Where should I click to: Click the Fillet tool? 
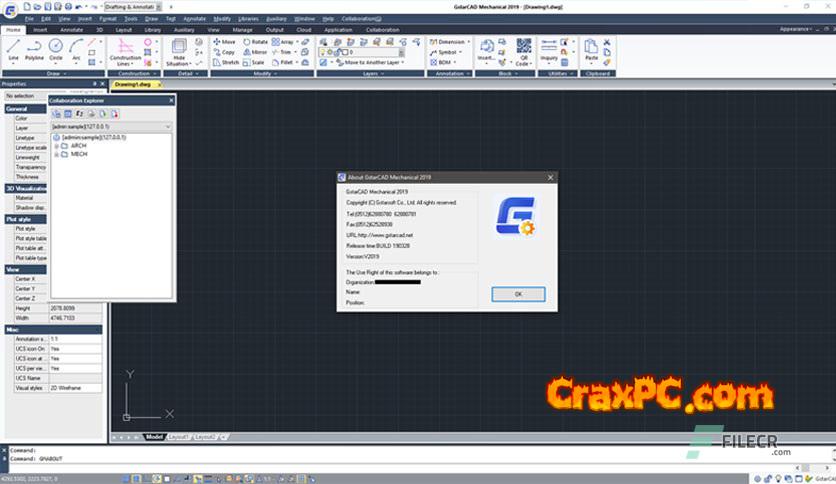(x=283, y=62)
